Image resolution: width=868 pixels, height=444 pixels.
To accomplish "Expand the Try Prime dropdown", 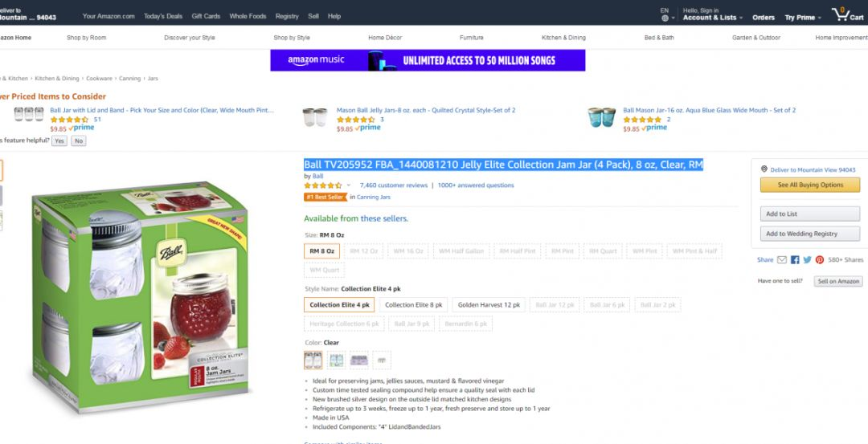I will tap(803, 18).
